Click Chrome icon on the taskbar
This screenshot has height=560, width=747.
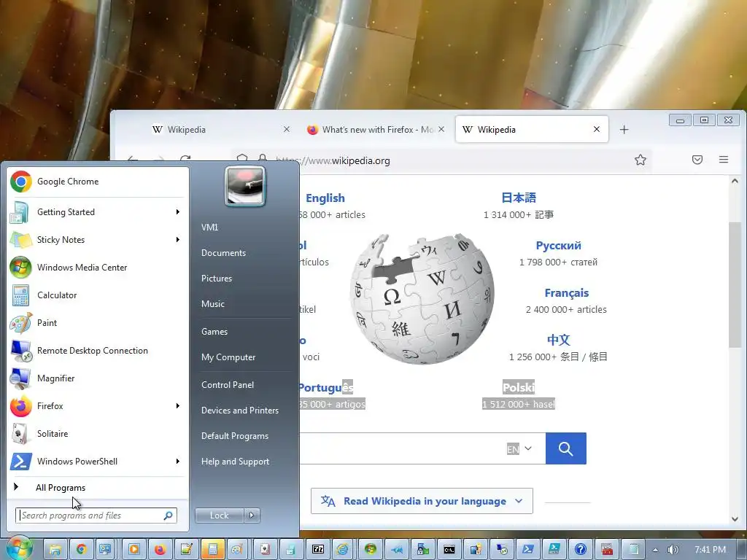point(81,550)
